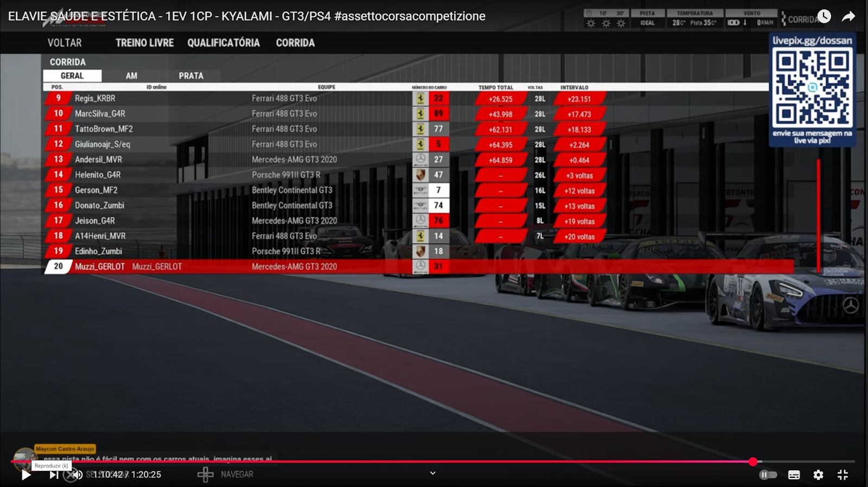
Task: Click total time +26.525
Action: pos(501,99)
